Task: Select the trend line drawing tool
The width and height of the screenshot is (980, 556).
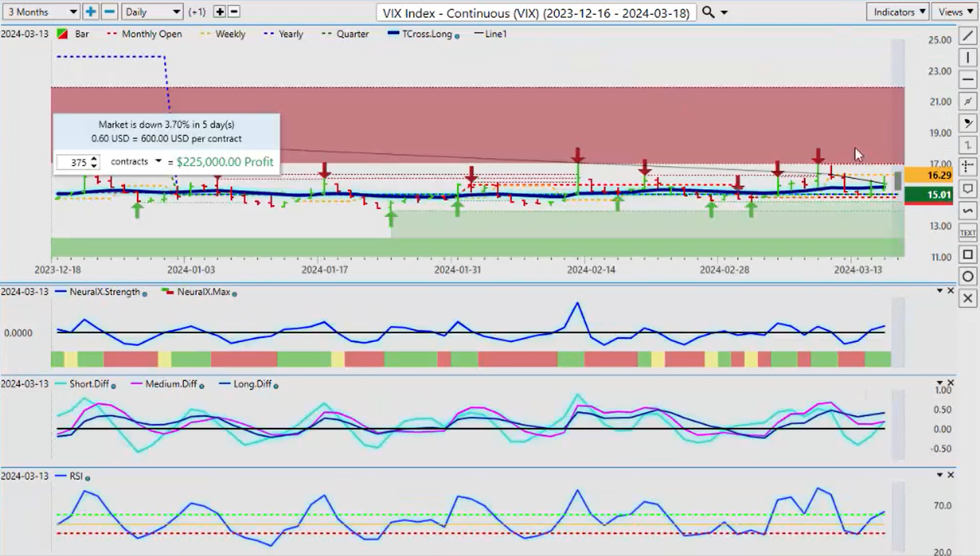Action: (968, 35)
